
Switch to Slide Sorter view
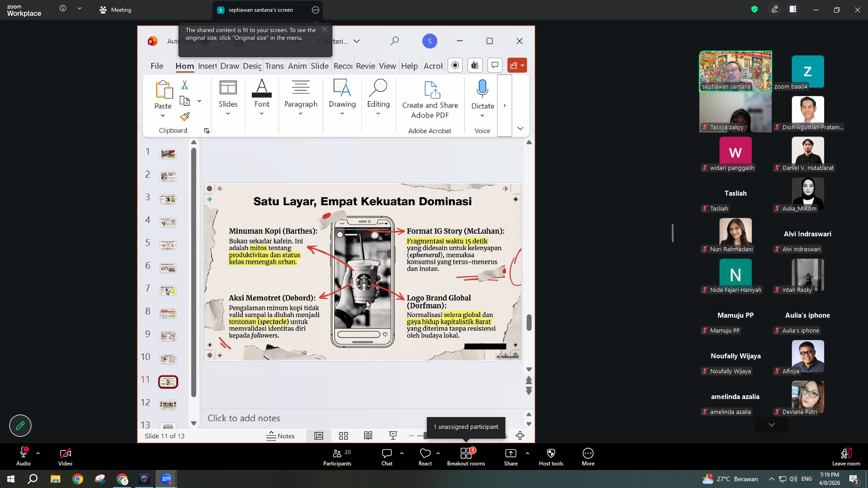pos(344,436)
